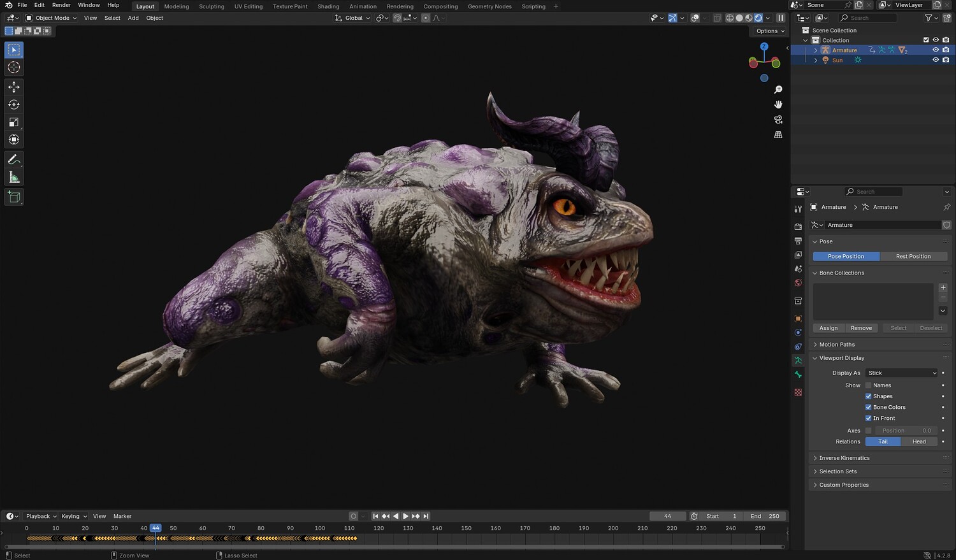Hide Armature in viewport using eye icon
This screenshot has width=956, height=560.
936,50
